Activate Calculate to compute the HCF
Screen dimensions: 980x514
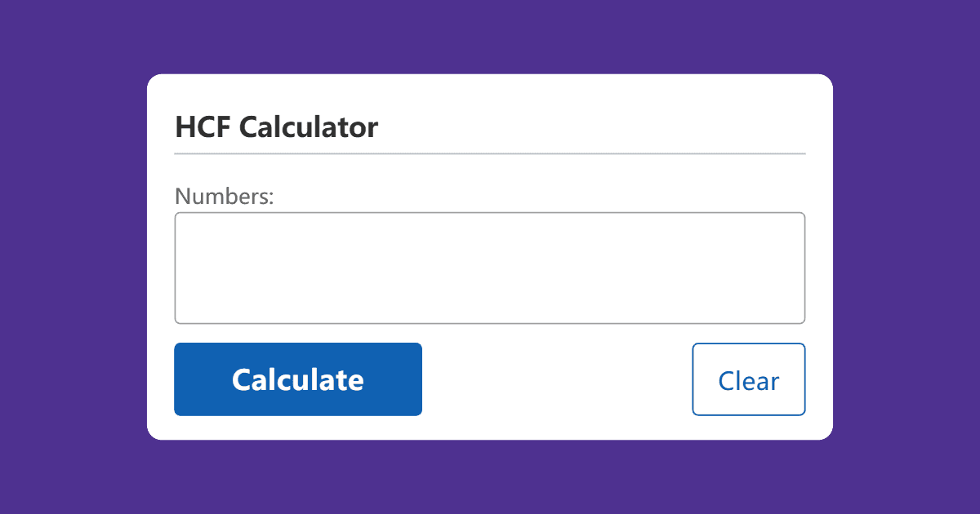[x=297, y=379]
